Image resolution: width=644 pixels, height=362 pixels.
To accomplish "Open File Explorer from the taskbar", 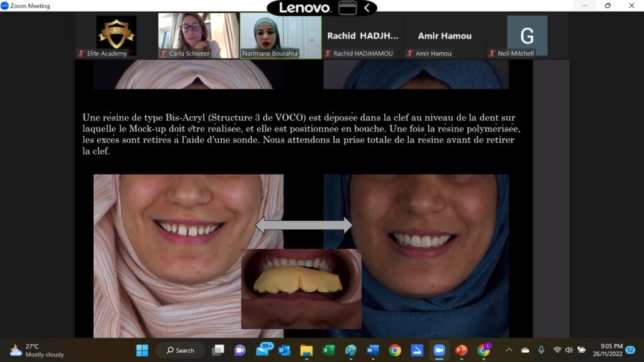I will coord(306,350).
